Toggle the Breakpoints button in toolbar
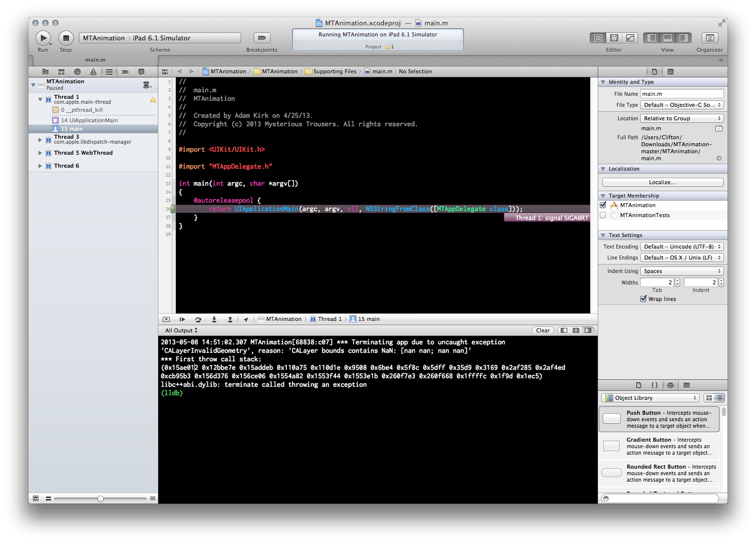 point(262,38)
